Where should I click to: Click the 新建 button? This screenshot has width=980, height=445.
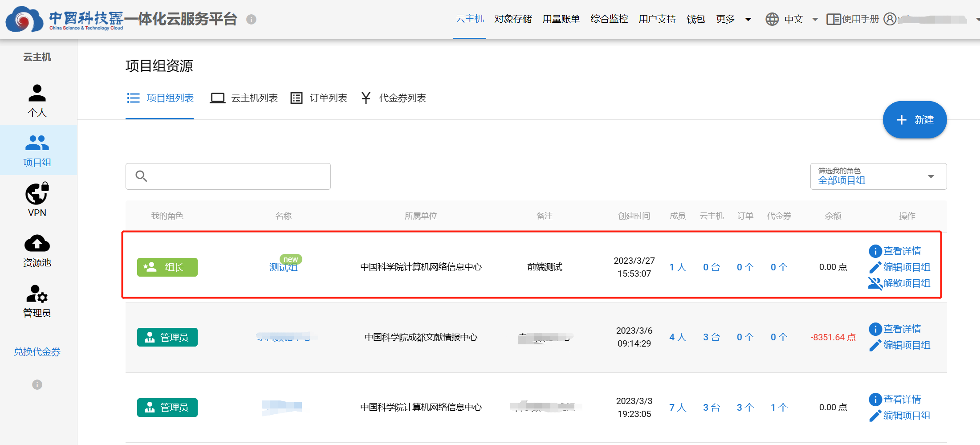coord(915,120)
